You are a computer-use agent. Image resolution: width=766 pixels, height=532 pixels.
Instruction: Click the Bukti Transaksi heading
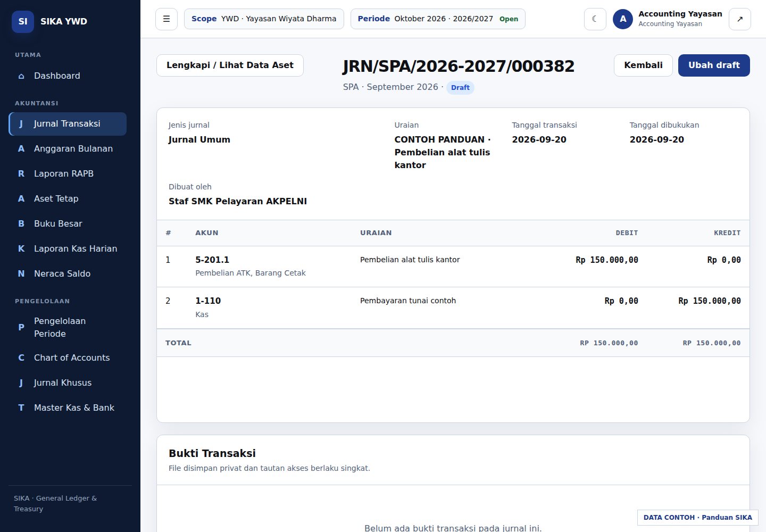click(212, 454)
